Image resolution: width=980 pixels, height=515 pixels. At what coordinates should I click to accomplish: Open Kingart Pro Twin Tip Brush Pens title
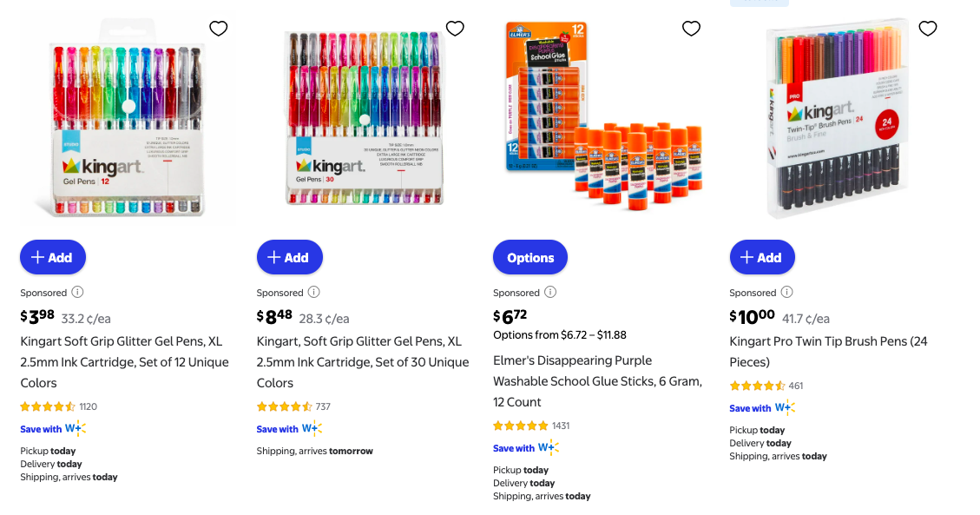point(828,351)
